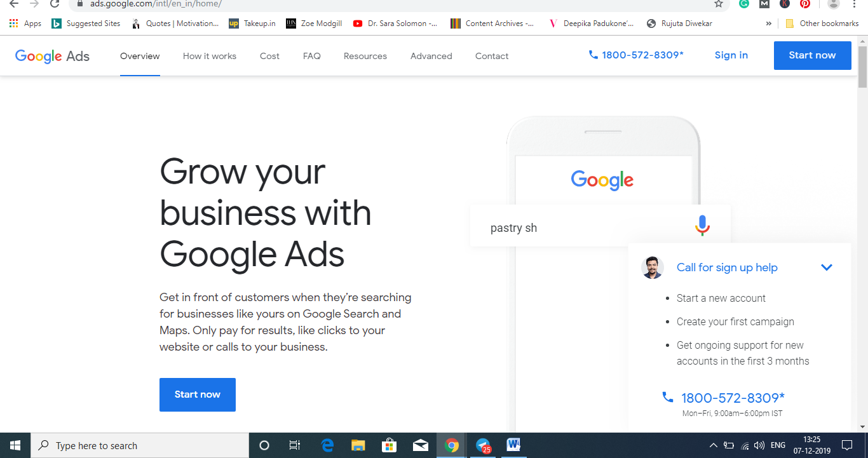Open the Apps bookmarks shortcut
Image resolution: width=868 pixels, height=458 pixels.
(25, 24)
